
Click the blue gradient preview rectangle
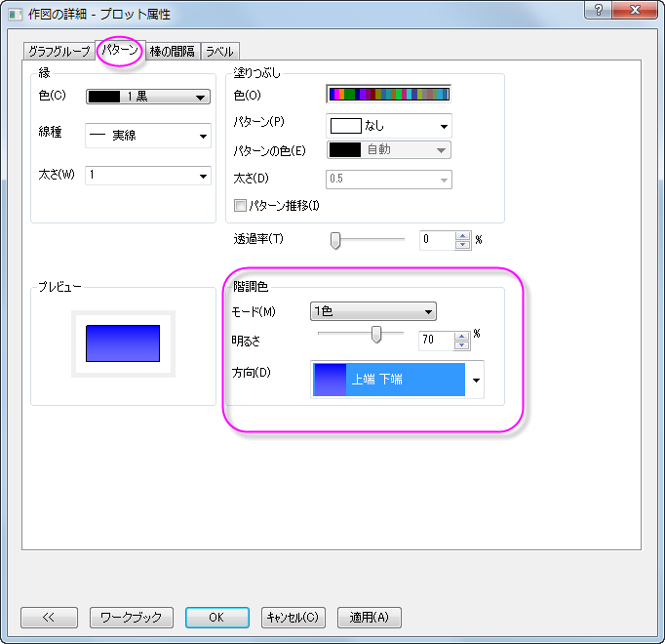(123, 343)
